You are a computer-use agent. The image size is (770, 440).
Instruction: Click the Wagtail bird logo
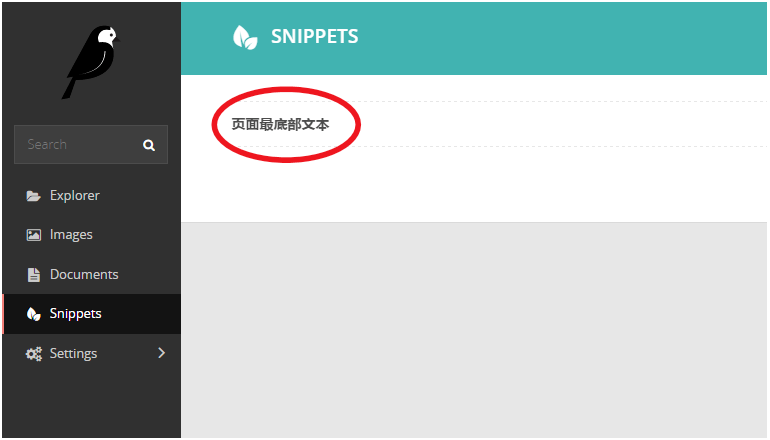click(91, 62)
